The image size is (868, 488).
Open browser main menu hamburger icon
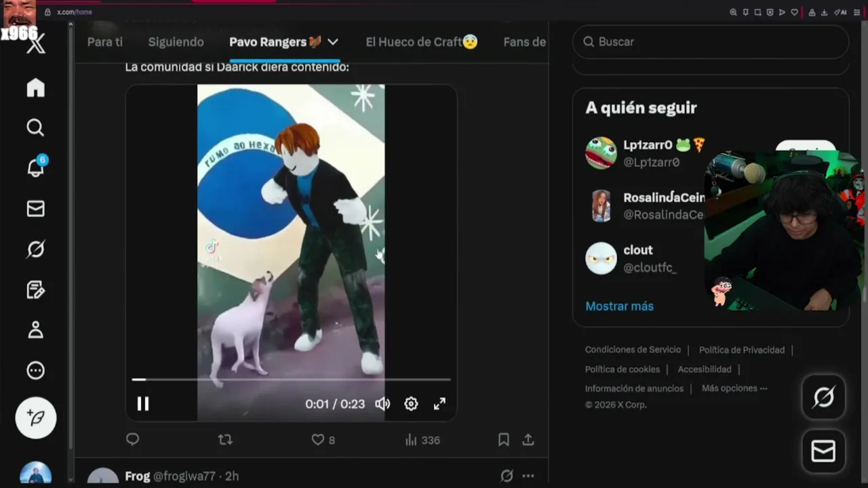point(857,12)
